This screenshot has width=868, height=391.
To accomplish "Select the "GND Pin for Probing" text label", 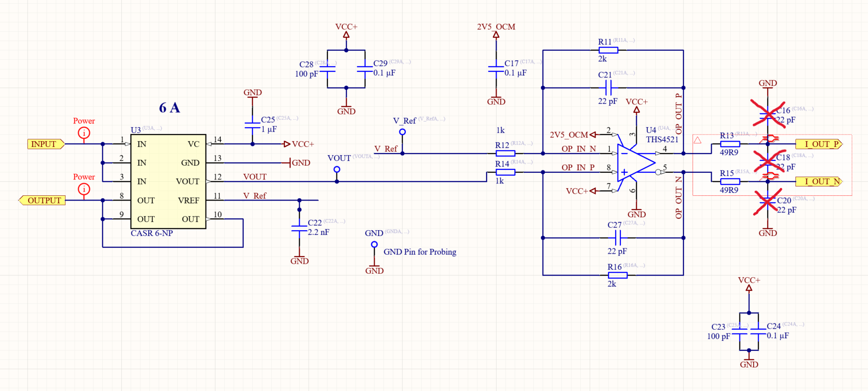I will pos(420,252).
